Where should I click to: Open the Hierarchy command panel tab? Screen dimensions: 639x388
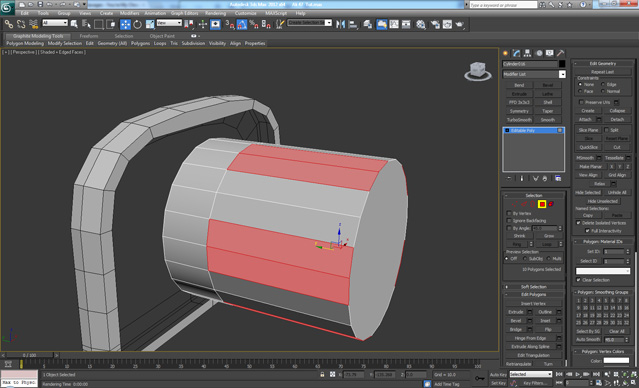[528, 53]
